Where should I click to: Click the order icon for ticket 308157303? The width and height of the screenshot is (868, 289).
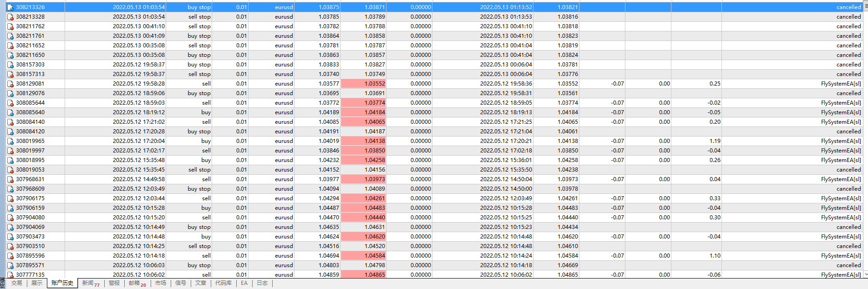[10, 65]
